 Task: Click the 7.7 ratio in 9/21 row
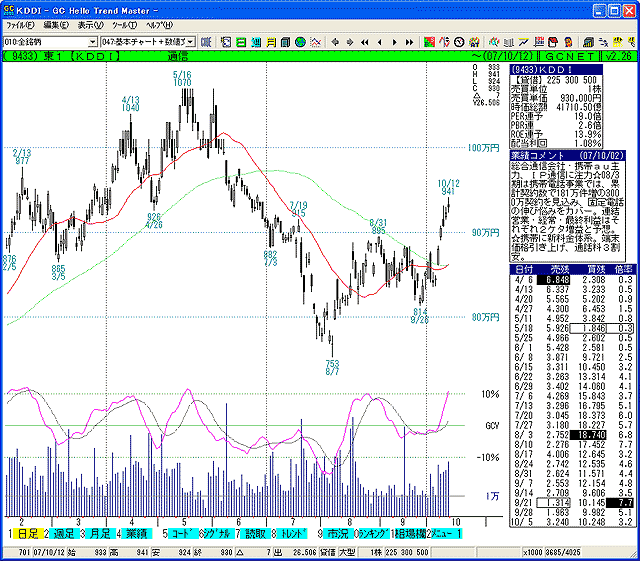click(x=621, y=503)
